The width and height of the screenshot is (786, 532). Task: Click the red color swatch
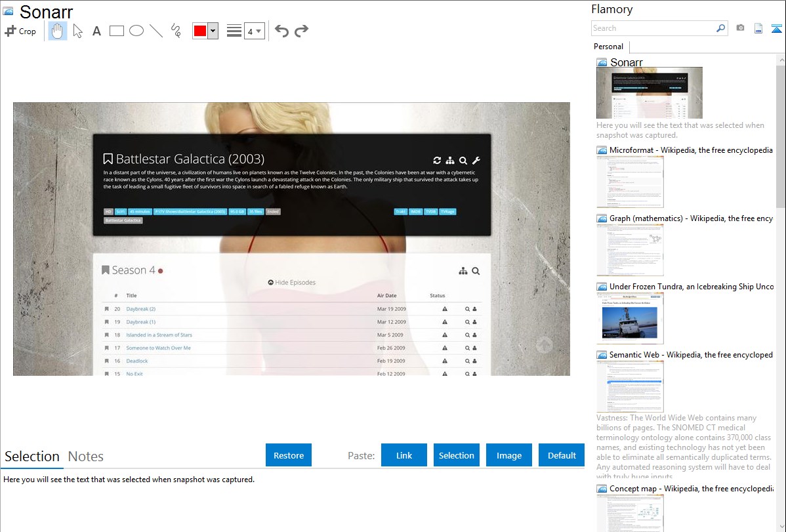(x=200, y=31)
